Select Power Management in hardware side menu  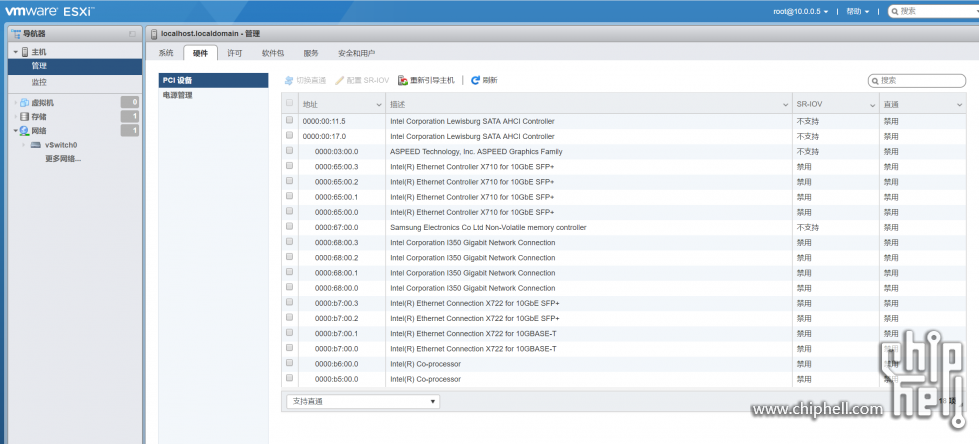[213, 96]
